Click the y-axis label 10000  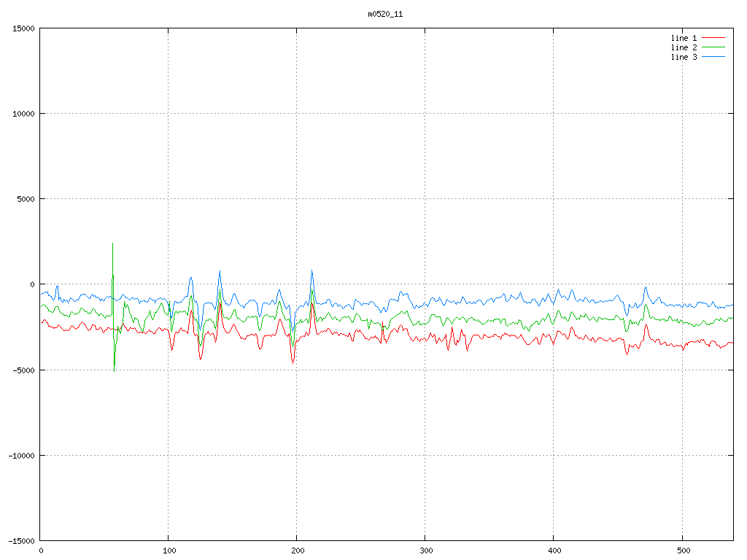pyautogui.click(x=24, y=114)
